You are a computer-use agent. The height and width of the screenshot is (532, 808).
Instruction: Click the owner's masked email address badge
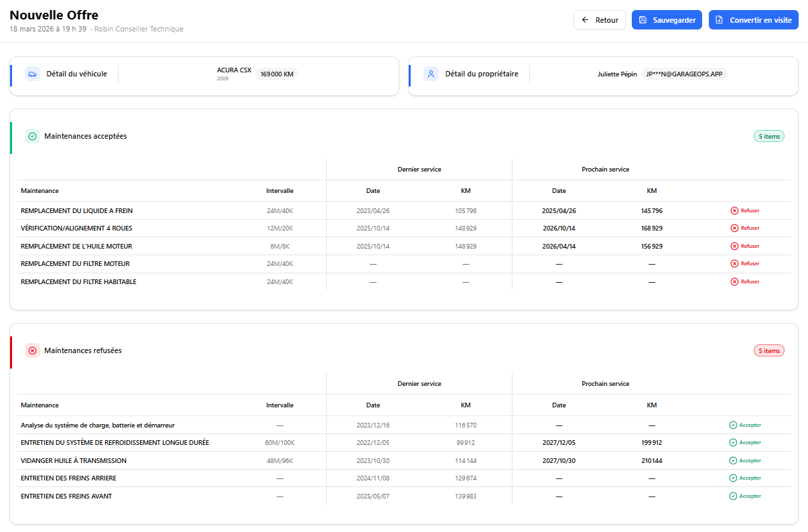683,74
